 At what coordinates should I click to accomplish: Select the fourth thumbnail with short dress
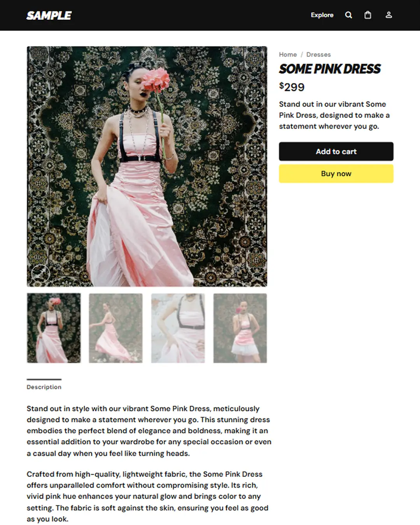(240, 328)
